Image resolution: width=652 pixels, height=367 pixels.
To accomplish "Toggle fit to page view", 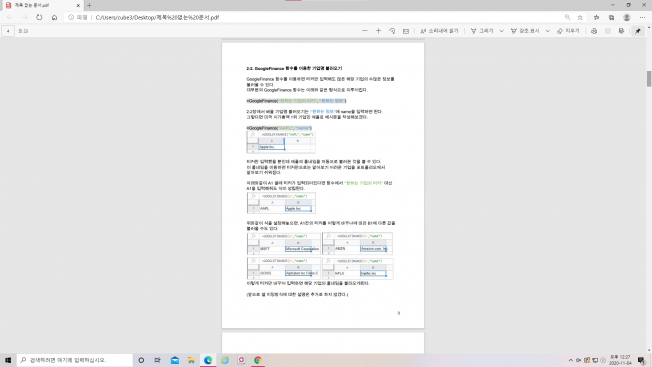I will tap(406, 31).
